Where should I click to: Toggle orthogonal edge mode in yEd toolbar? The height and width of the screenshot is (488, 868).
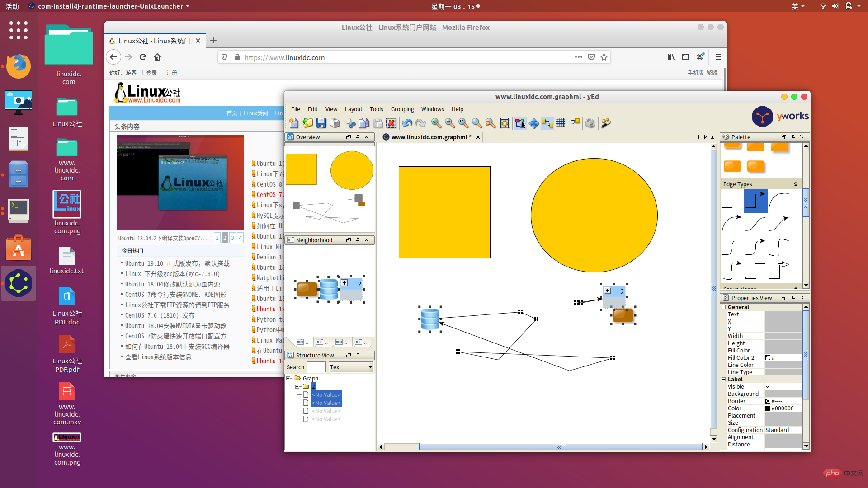tap(575, 123)
